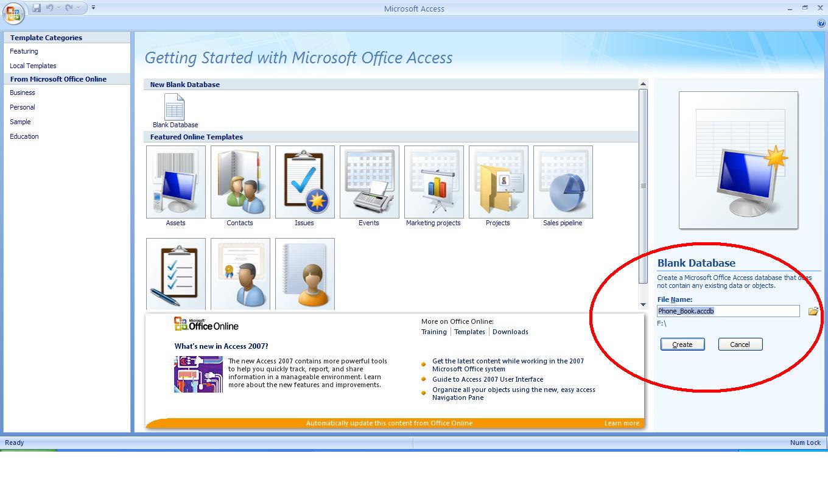The image size is (828, 504).
Task: Open the Personal templates category
Action: (x=23, y=107)
